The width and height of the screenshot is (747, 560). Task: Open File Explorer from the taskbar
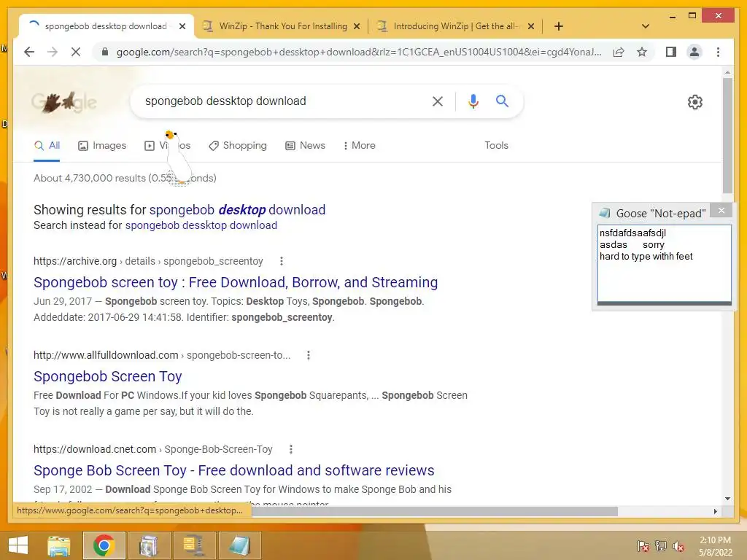pyautogui.click(x=59, y=545)
